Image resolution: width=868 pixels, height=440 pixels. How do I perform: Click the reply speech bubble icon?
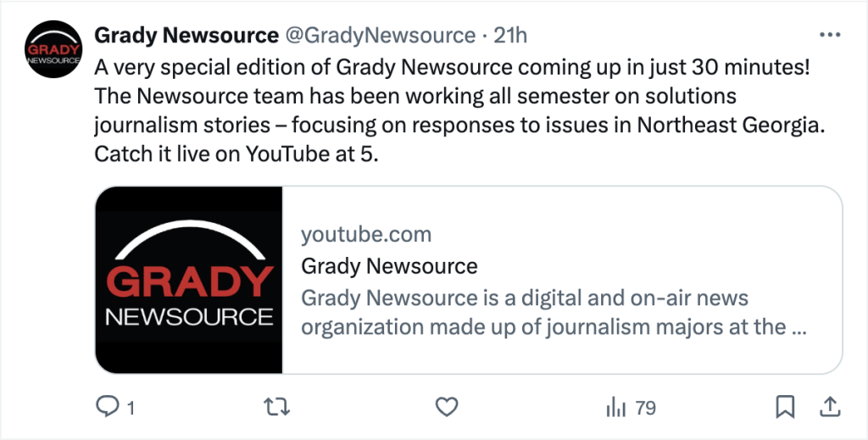click(108, 408)
